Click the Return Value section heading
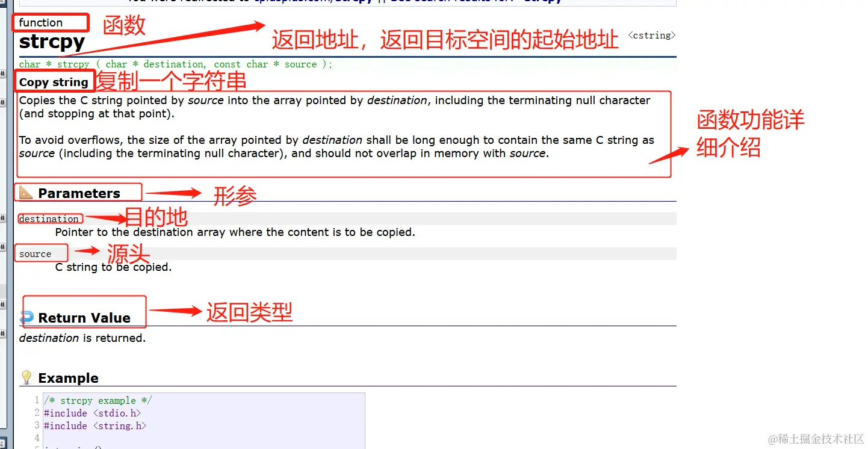868x449 pixels. click(x=84, y=318)
